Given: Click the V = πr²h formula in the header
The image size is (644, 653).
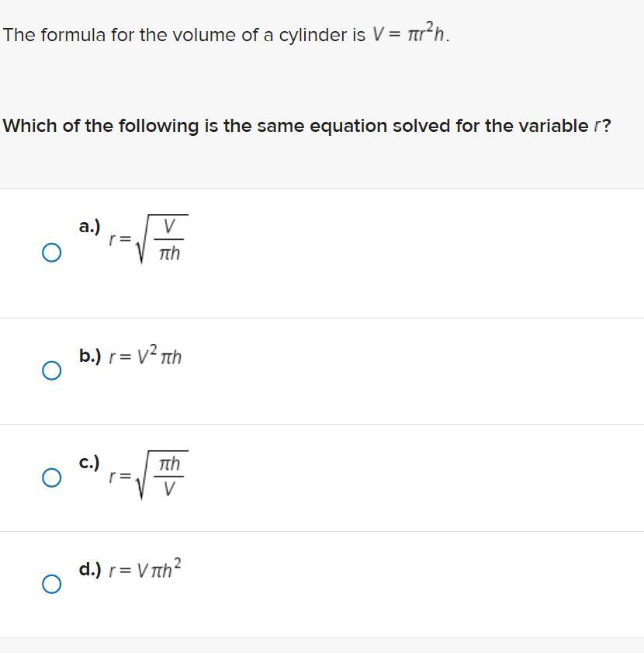Looking at the screenshot, I should 410,35.
